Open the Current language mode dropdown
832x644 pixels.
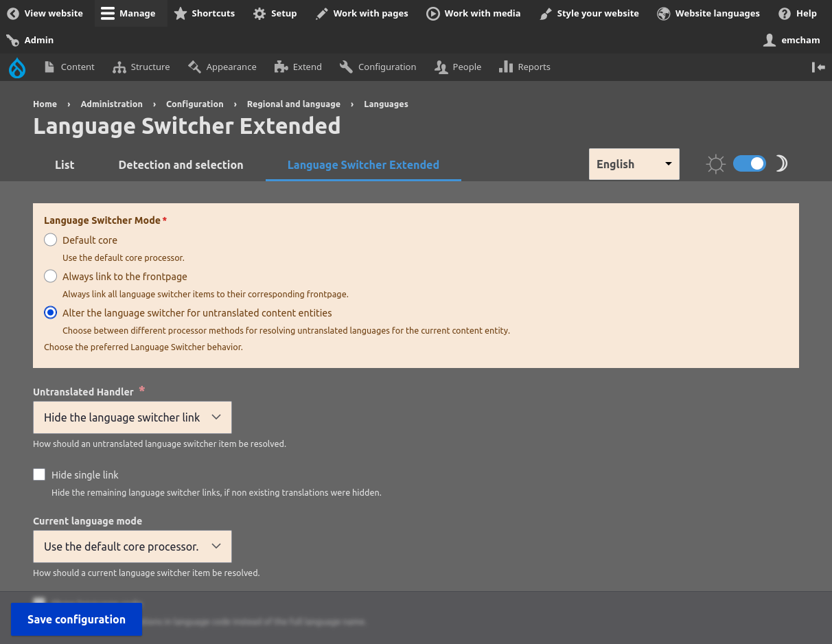(x=132, y=546)
